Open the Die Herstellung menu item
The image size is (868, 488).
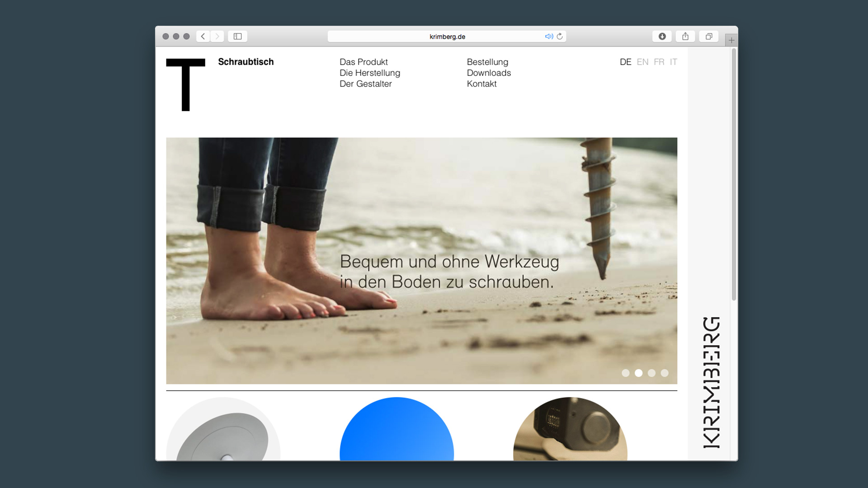pos(370,73)
